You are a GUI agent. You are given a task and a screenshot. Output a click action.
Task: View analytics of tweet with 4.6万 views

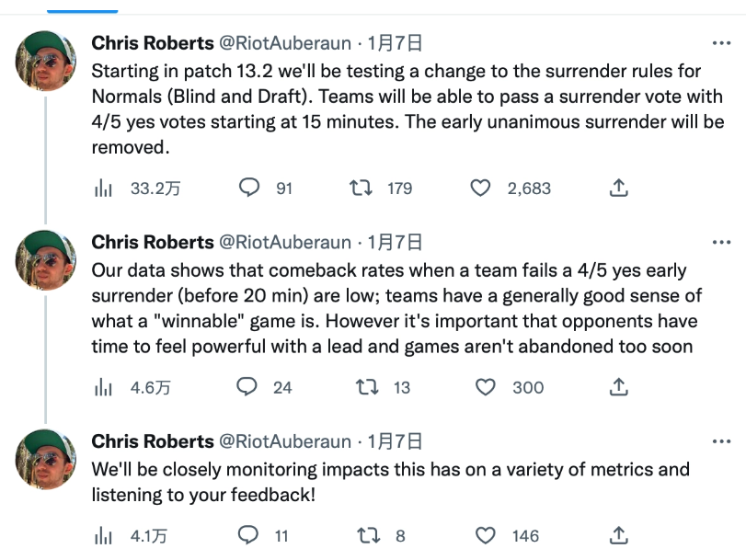103,388
